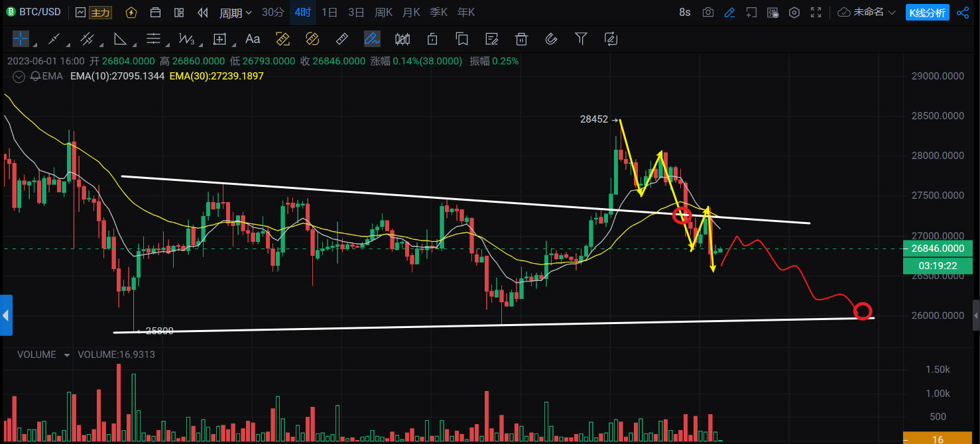
Task: Delete drawings with the trash icon
Action: coord(521,39)
